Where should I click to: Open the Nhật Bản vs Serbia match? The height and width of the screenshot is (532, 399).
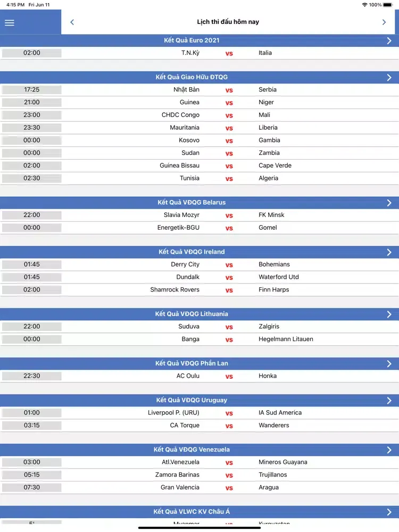pos(229,90)
